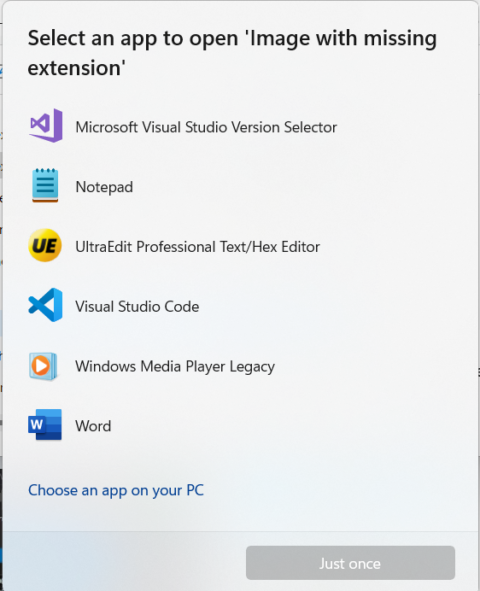The width and height of the screenshot is (480, 591).
Task: Pick UltraEdit Professional Text/Hex Editor label
Action: click(x=198, y=247)
